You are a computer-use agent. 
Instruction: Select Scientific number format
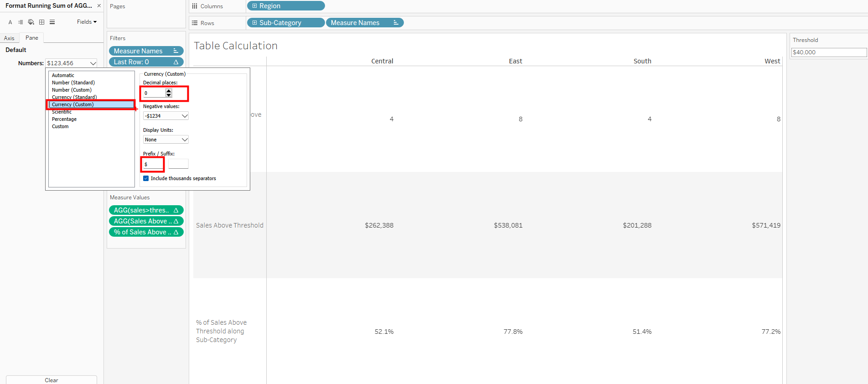click(62, 112)
